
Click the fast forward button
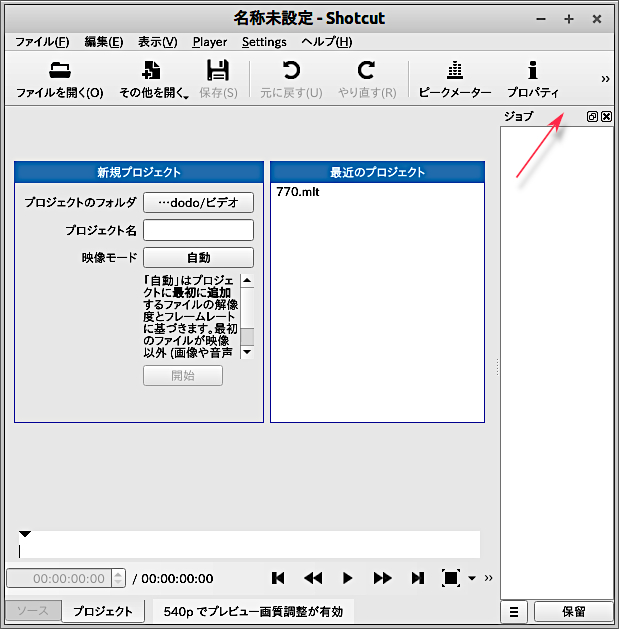[x=382, y=578]
